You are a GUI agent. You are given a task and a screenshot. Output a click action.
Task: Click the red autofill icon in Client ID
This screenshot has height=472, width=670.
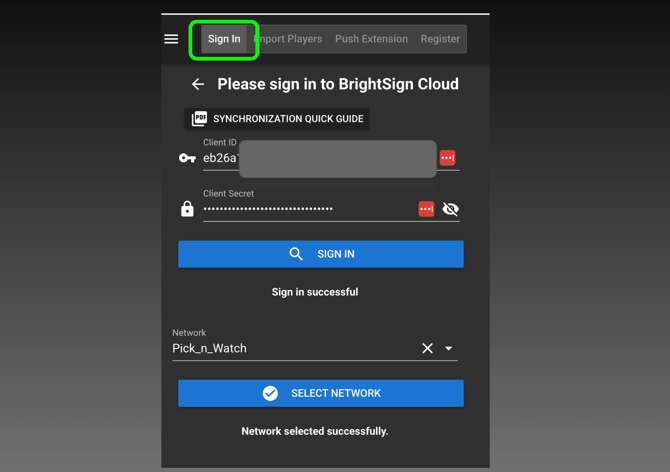[447, 158]
